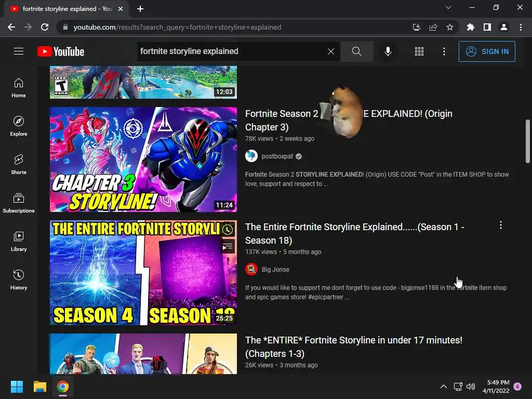This screenshot has width=532, height=399.
Task: Open Explore in the sidebar
Action: click(19, 126)
